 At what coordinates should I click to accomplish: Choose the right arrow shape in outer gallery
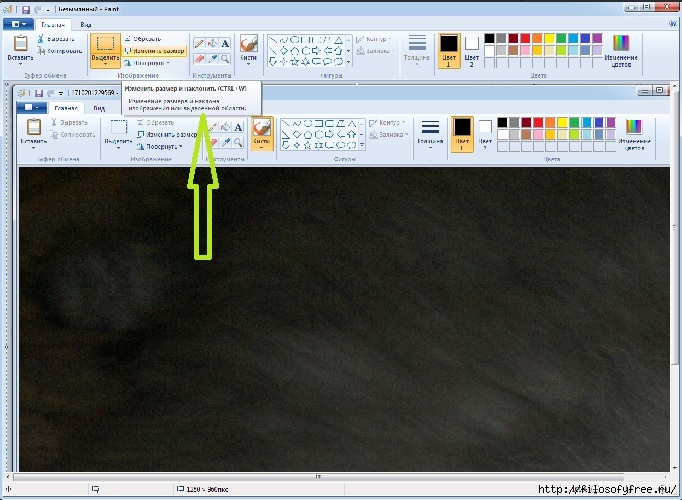[x=316, y=50]
